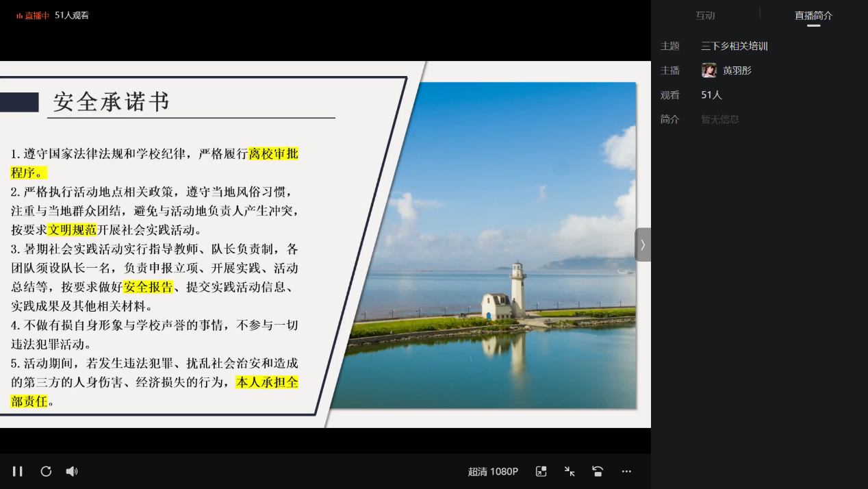Click the 观看 label in the side panel
The width and height of the screenshot is (868, 489).
(x=670, y=95)
